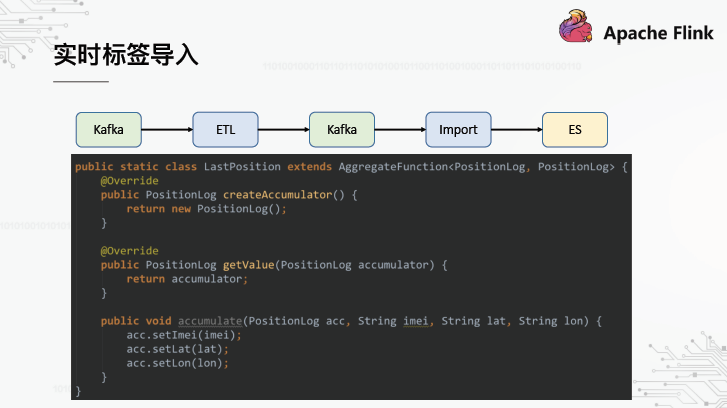Click the Kafka box between ETL and Import
The width and height of the screenshot is (727, 408).
[342, 129]
